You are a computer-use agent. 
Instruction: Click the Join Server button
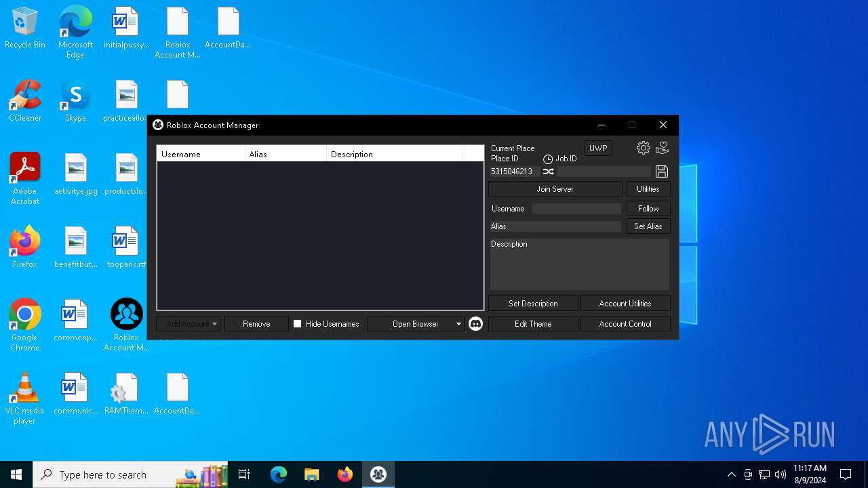(x=555, y=189)
